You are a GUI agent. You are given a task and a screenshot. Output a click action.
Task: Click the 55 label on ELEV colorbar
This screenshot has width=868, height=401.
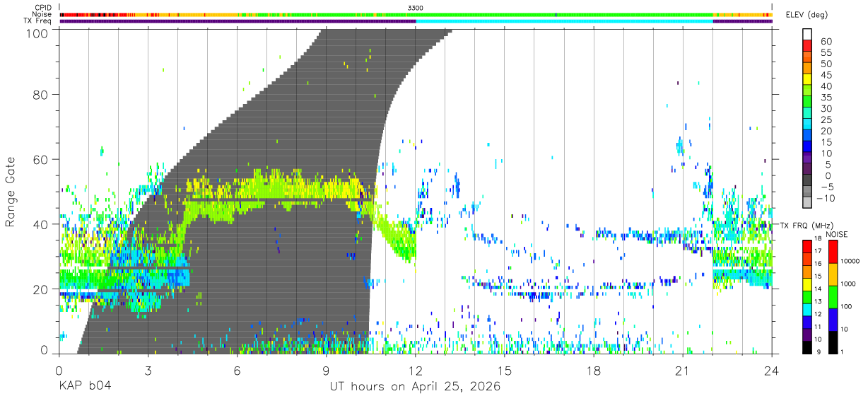coord(825,53)
